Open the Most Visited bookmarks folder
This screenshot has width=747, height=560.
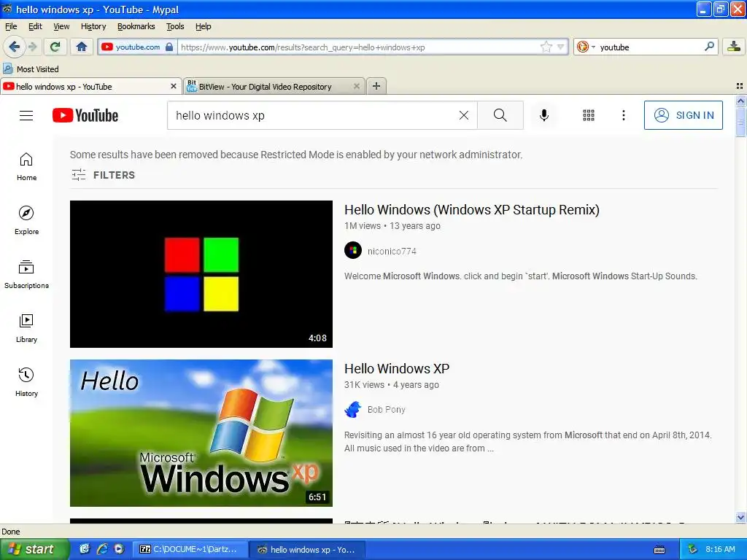pos(31,69)
